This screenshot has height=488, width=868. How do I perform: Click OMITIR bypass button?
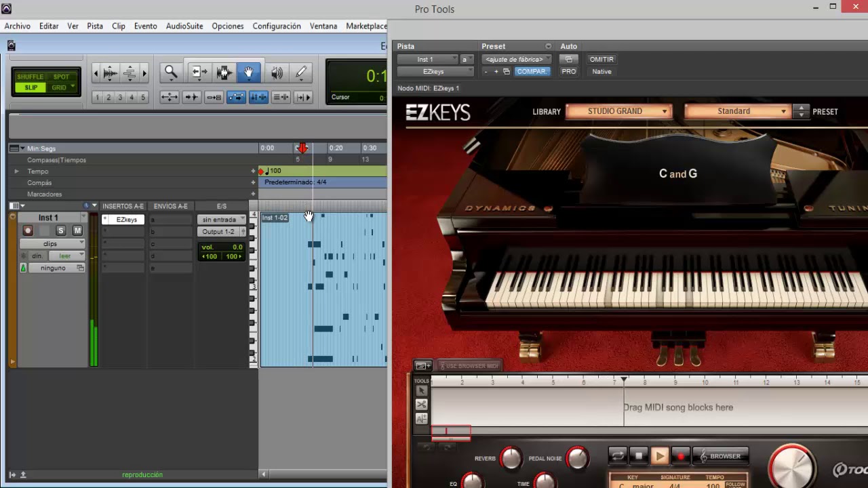[601, 60]
